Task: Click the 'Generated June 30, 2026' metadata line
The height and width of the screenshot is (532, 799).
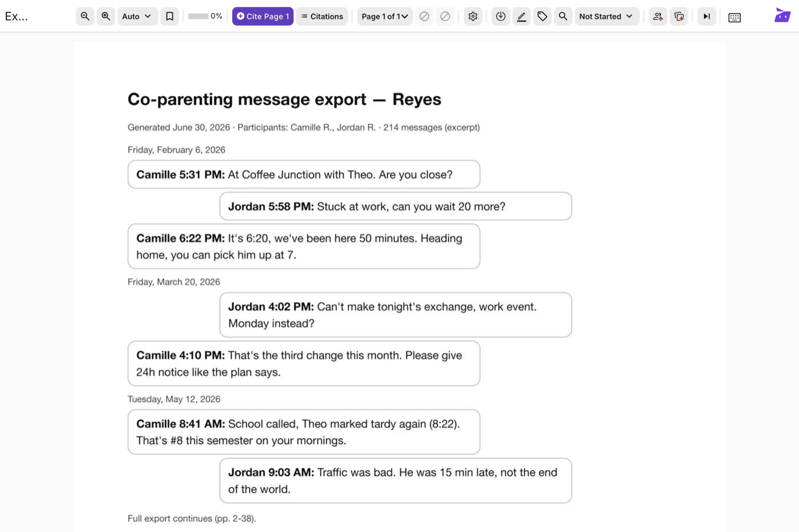Action: [x=304, y=127]
